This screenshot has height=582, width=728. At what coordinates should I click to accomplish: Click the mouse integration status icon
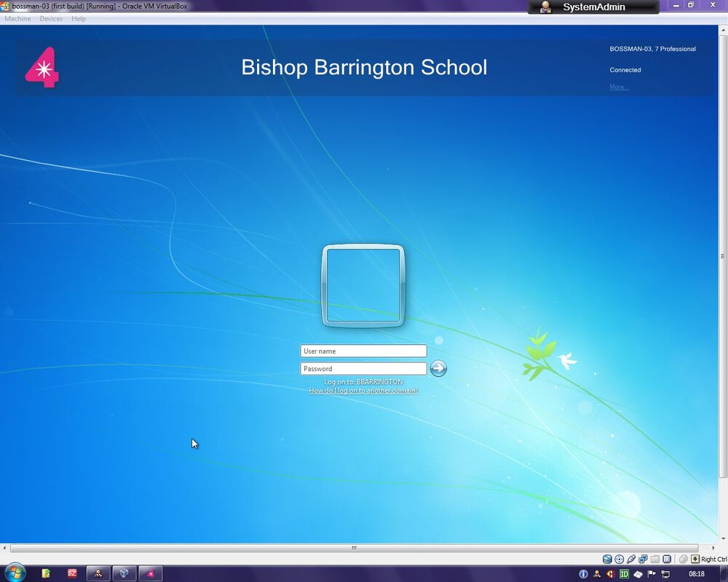682,559
